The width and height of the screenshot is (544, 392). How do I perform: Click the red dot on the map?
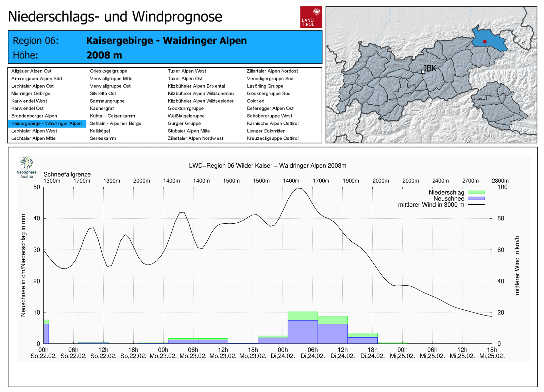click(485, 41)
